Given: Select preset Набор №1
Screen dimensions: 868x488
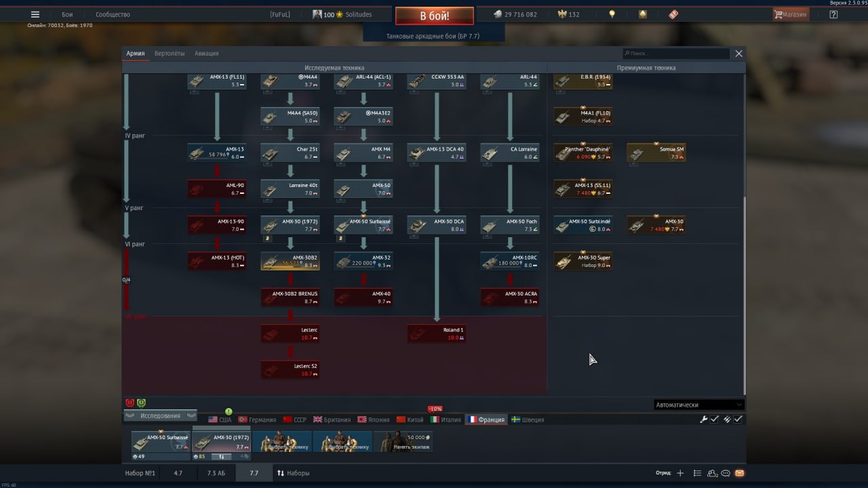Looking at the screenshot, I should tap(140, 473).
